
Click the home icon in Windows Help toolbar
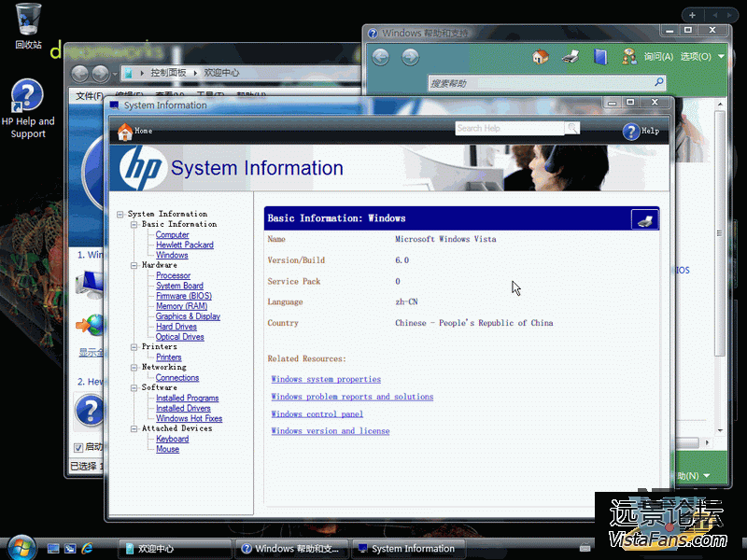540,57
